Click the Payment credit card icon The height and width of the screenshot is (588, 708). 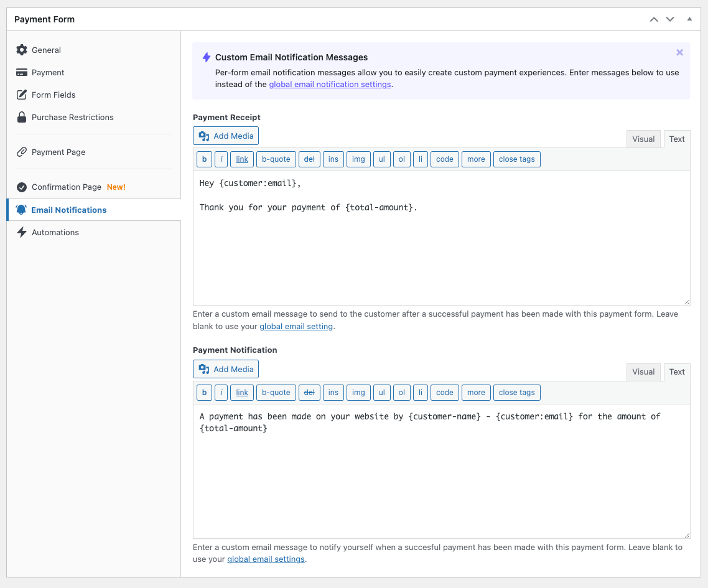click(22, 72)
